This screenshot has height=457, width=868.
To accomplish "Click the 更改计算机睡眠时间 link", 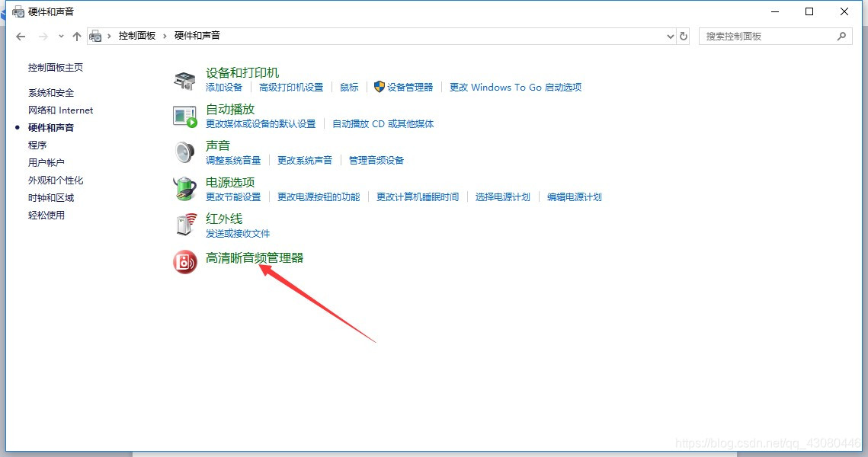I will pyautogui.click(x=418, y=197).
